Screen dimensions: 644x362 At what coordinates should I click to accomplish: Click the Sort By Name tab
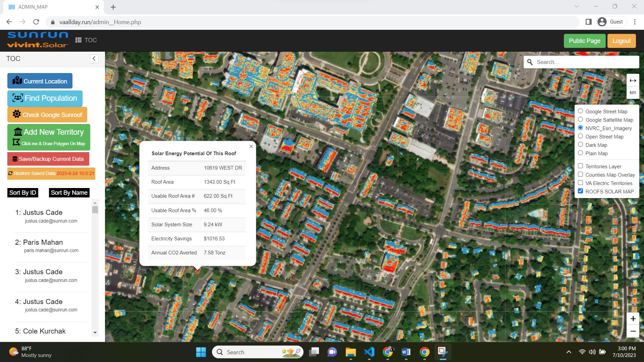pyautogui.click(x=68, y=193)
